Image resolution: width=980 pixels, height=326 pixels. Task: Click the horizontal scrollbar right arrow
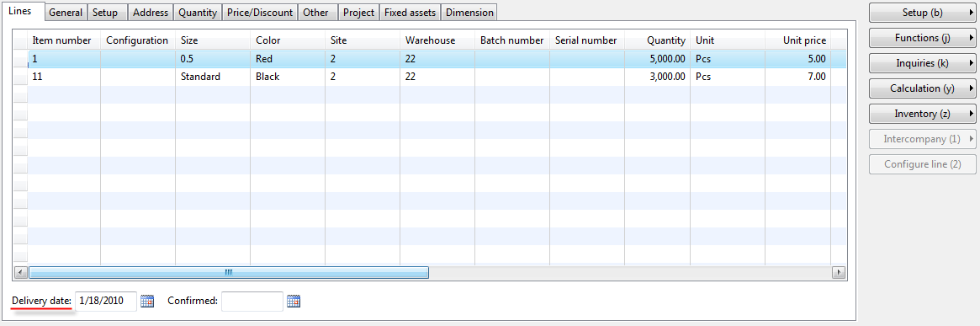coord(838,272)
